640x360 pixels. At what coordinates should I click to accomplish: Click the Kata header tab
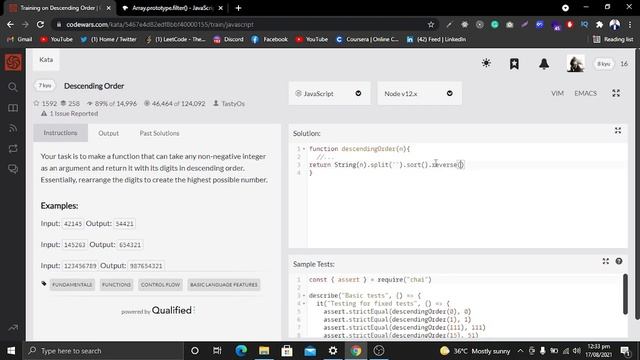[x=46, y=60]
